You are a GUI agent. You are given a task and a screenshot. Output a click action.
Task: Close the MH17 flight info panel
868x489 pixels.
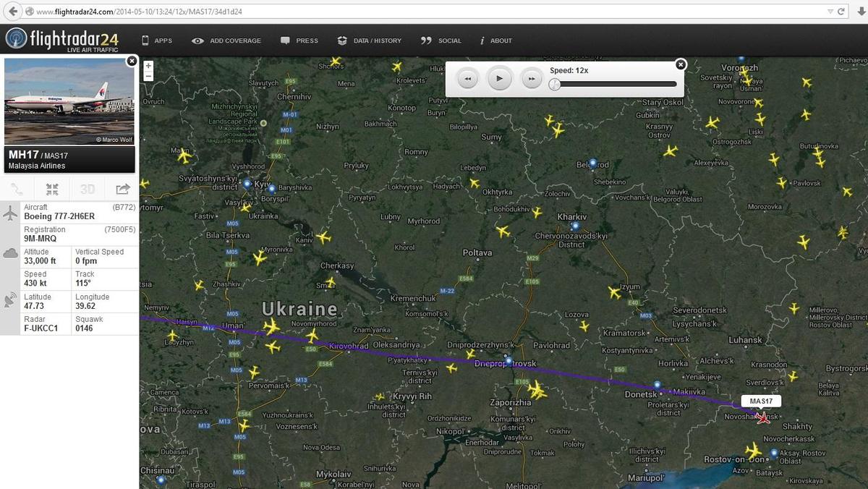click(132, 61)
